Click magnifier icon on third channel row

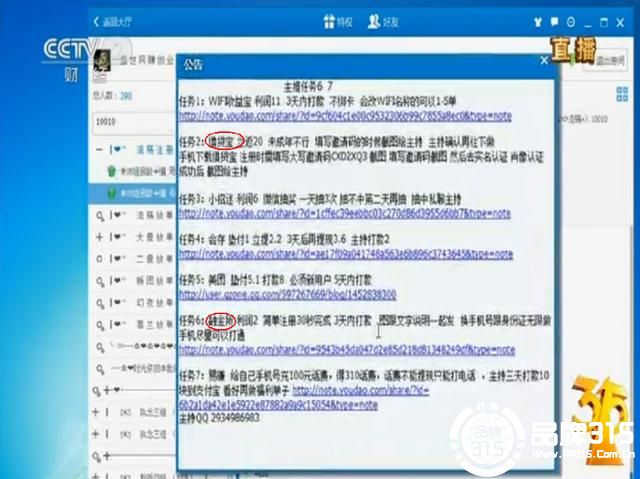pyautogui.click(x=100, y=216)
